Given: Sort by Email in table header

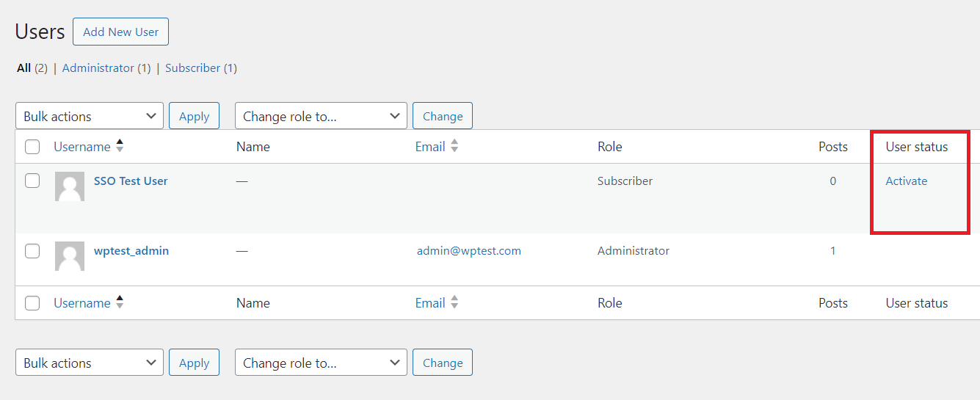Looking at the screenshot, I should click(x=430, y=147).
